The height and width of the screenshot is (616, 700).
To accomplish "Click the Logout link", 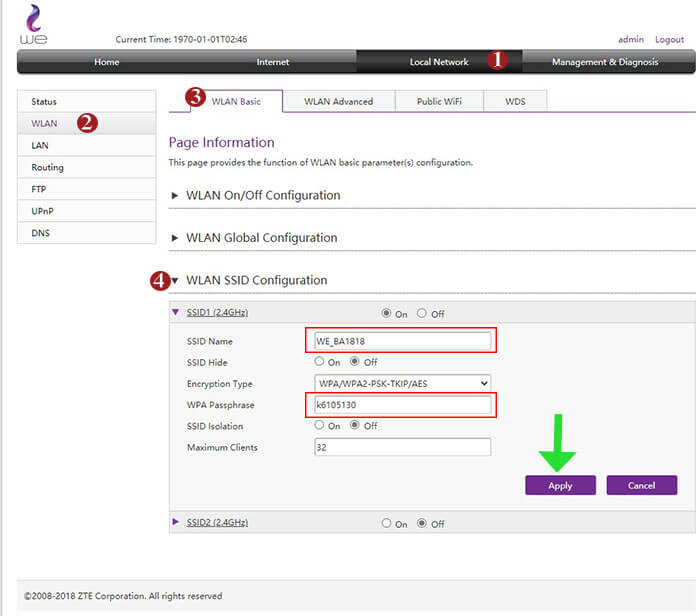I will (669, 39).
